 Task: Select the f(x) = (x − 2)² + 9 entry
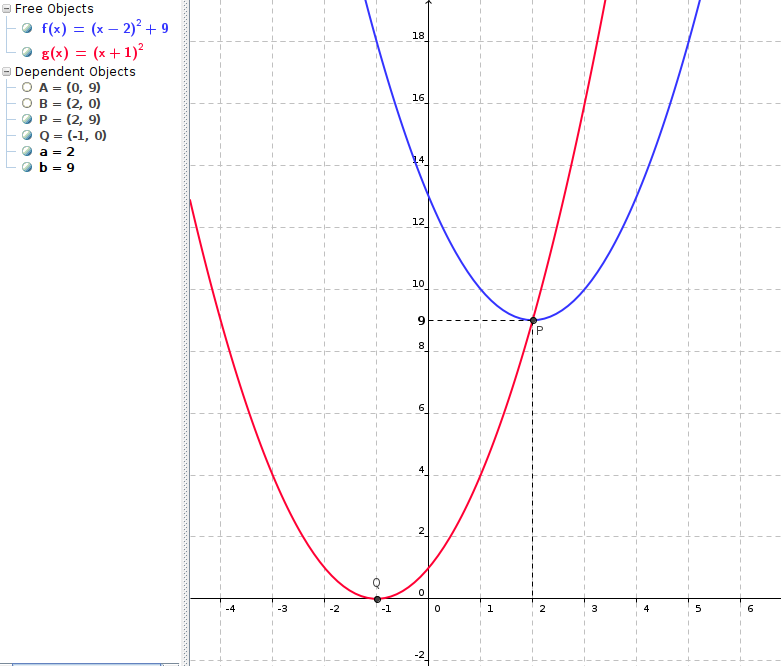pyautogui.click(x=105, y=29)
